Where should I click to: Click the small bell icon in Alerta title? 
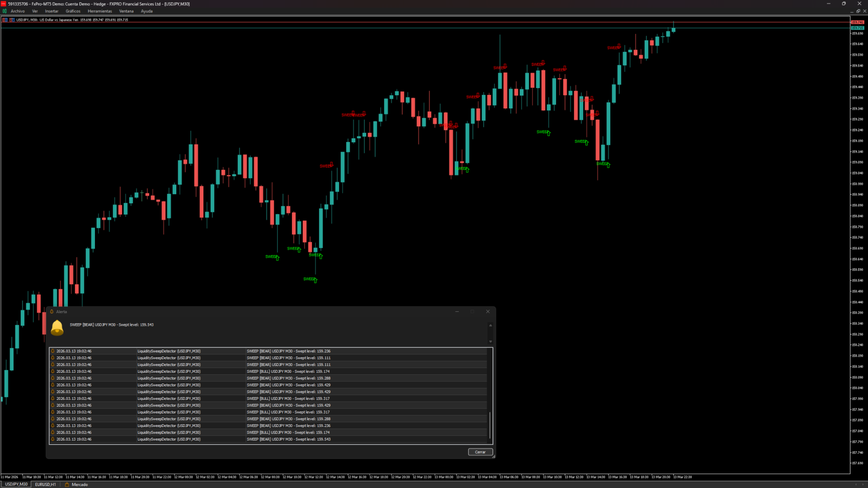pos(52,312)
